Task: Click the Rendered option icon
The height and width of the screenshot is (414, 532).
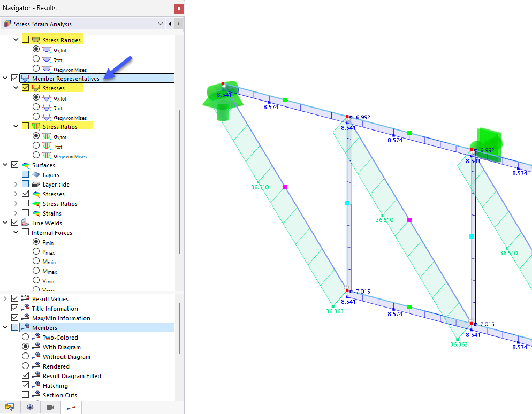Action: (36, 366)
